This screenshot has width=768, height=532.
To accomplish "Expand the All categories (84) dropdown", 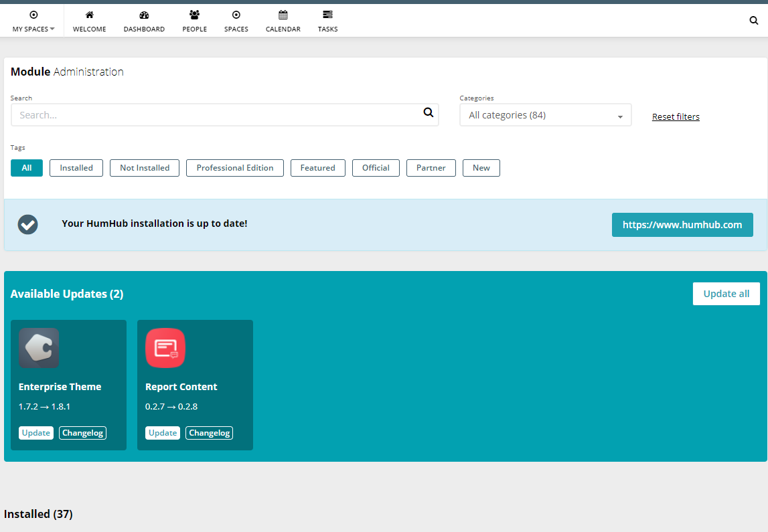I will [546, 115].
